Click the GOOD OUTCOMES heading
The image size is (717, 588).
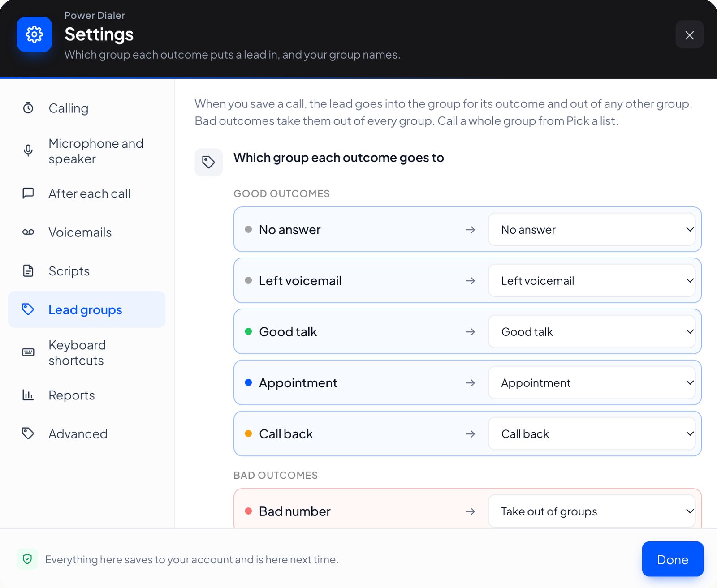[281, 193]
